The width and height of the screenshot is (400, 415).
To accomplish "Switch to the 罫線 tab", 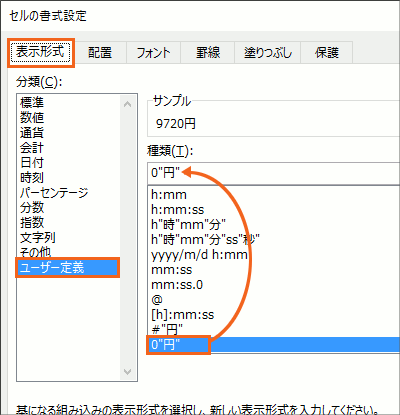I will [208, 53].
